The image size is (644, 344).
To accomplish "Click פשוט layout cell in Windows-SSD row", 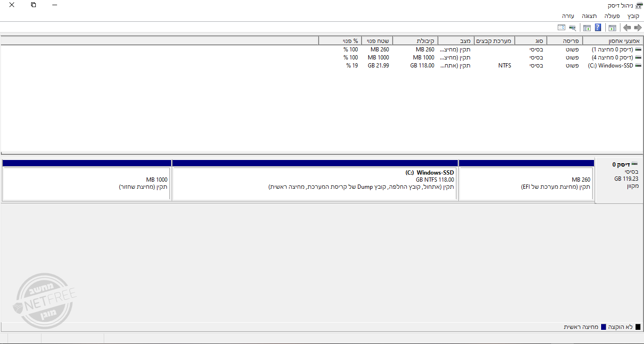I will (x=572, y=66).
